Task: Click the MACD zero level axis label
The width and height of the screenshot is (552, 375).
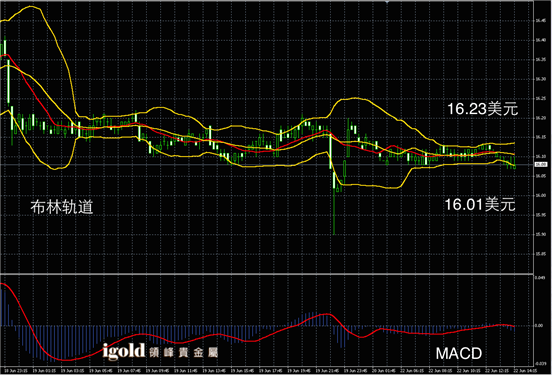Action: [x=539, y=326]
